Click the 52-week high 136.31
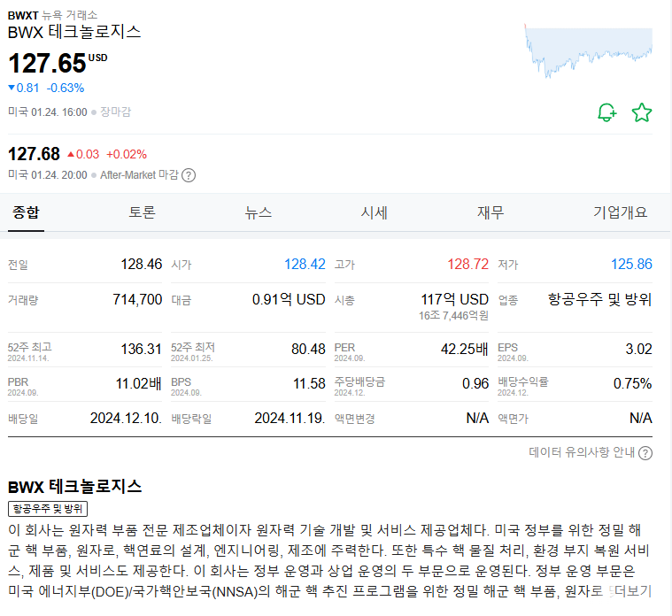 141,349
